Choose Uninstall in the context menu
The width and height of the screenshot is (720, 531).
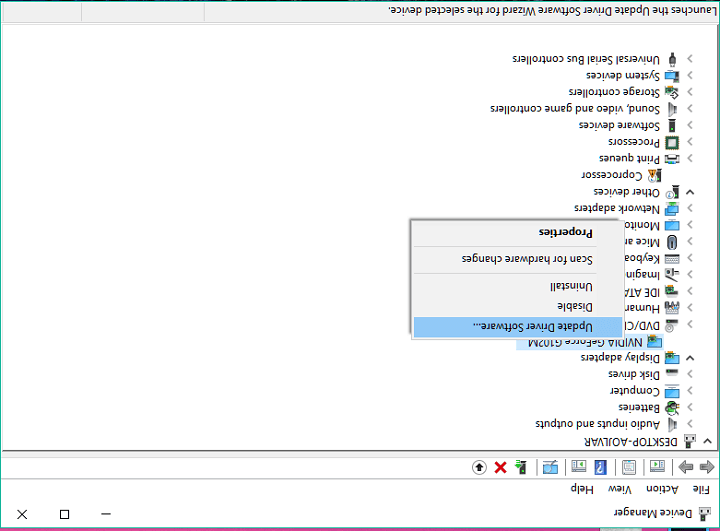click(x=518, y=286)
